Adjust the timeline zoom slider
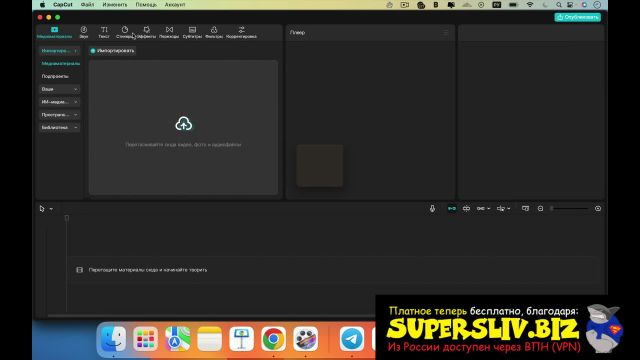Screen dimensions: 640x360 pyautogui.click(x=569, y=209)
